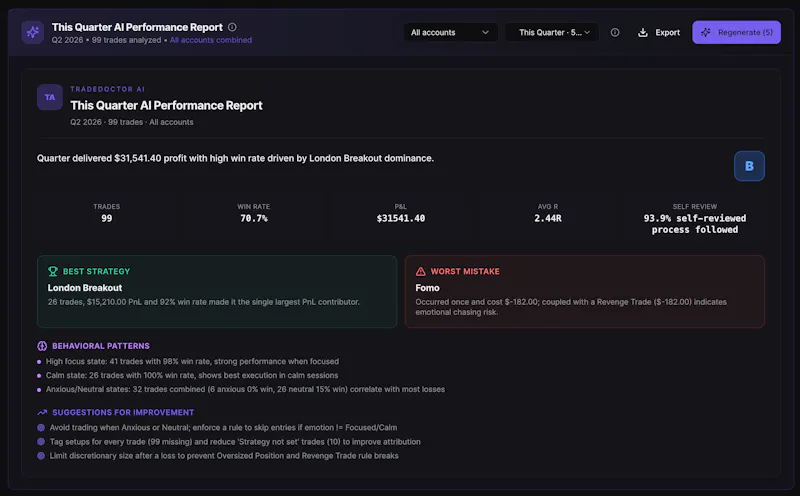The image size is (800, 496).
Task: Click the B grade badge
Action: pyautogui.click(x=749, y=166)
